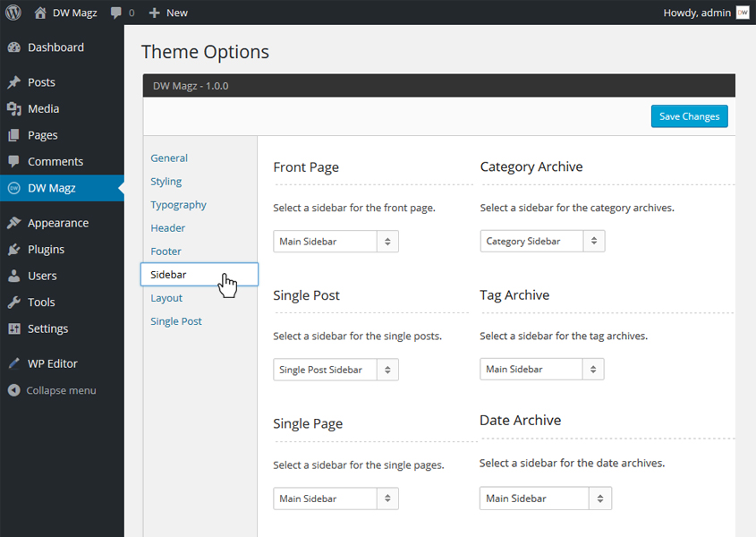Click New in the admin bar
This screenshot has height=537, width=756.
click(177, 13)
